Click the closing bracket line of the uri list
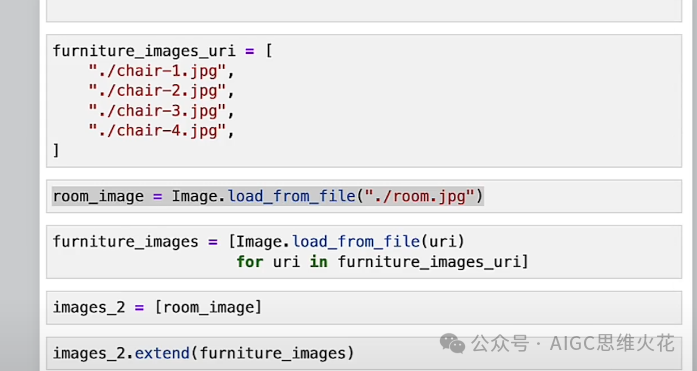The height and width of the screenshot is (371, 697). 56,150
